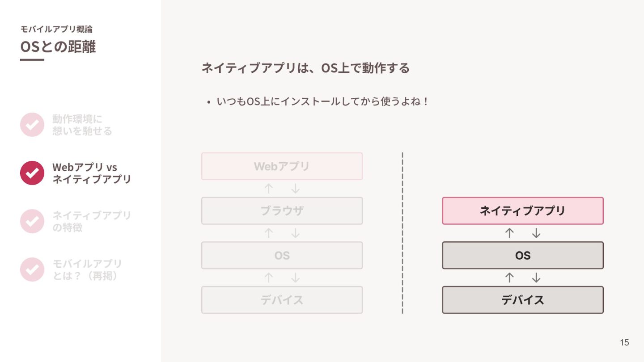Select the faded Webアプリ box
This screenshot has width=644, height=362.
pyautogui.click(x=282, y=166)
